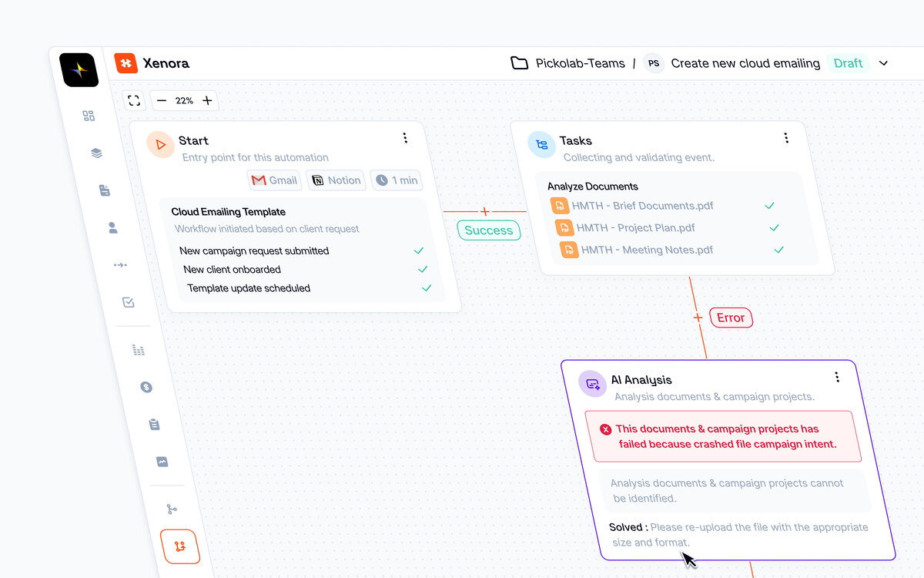Open the clipboard icon in sidebar
This screenshot has width=924, height=578.
[x=154, y=425]
